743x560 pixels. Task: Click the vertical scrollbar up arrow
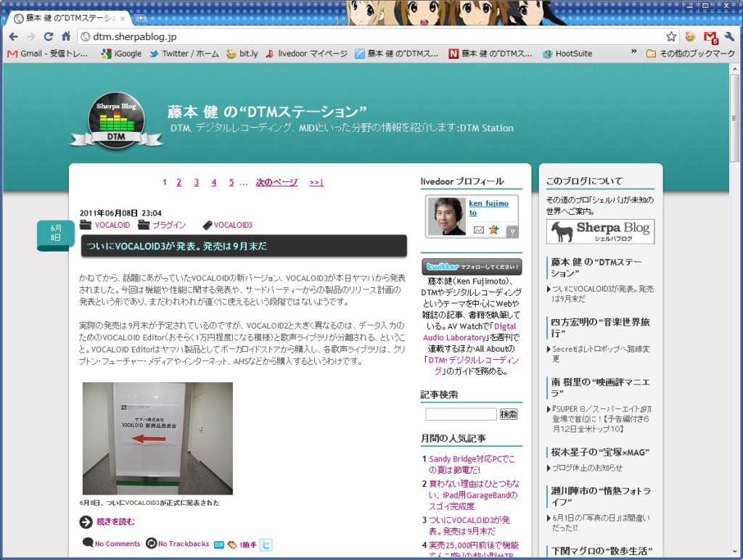[x=734, y=69]
